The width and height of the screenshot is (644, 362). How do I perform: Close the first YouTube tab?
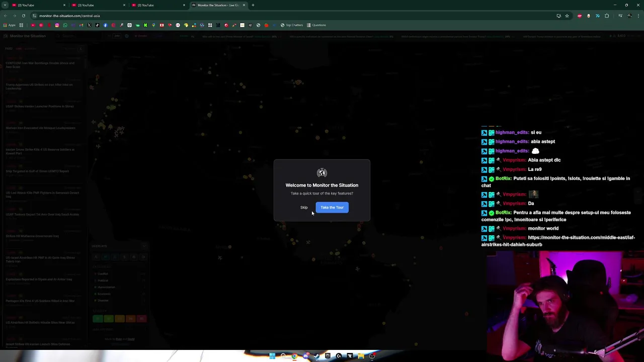pyautogui.click(x=64, y=5)
